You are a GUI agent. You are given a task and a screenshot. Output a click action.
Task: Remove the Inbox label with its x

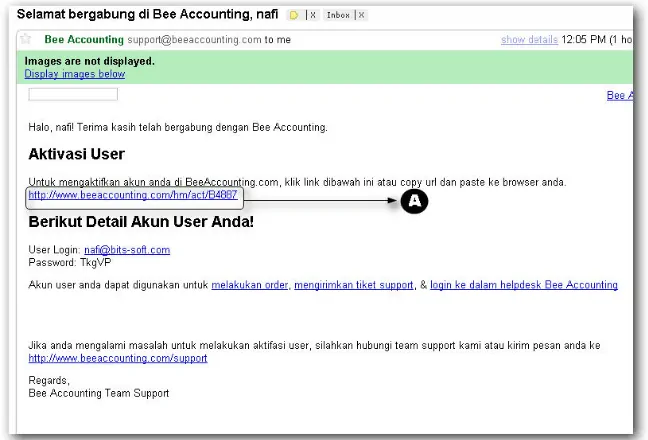pyautogui.click(x=361, y=15)
